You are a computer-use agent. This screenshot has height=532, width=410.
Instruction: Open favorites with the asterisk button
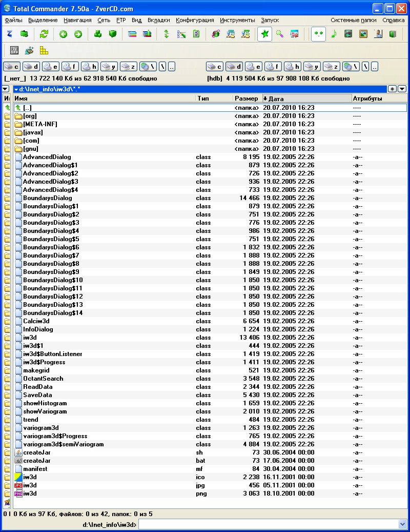(x=393, y=89)
